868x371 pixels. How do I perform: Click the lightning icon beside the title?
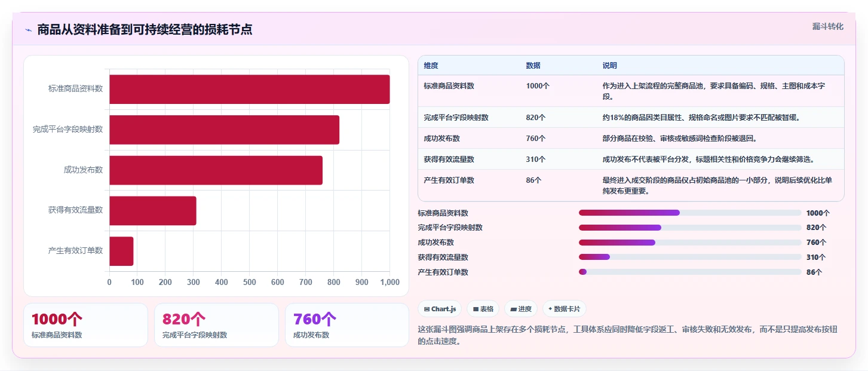tap(28, 29)
